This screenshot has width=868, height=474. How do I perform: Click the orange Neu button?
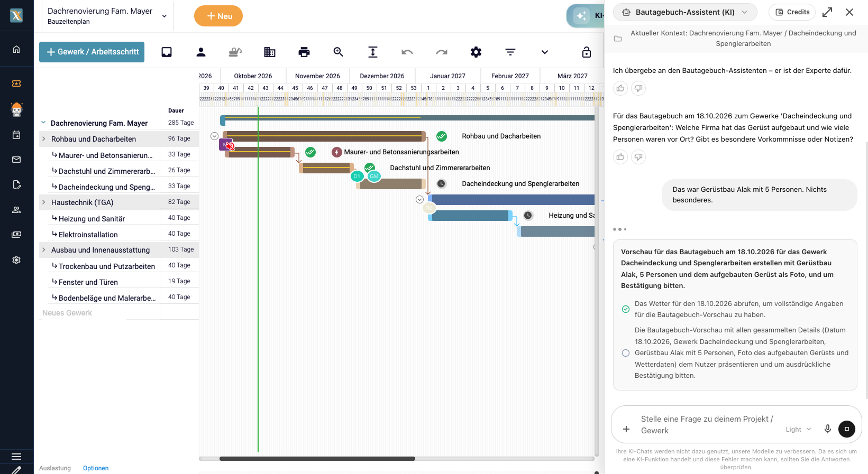coord(218,16)
